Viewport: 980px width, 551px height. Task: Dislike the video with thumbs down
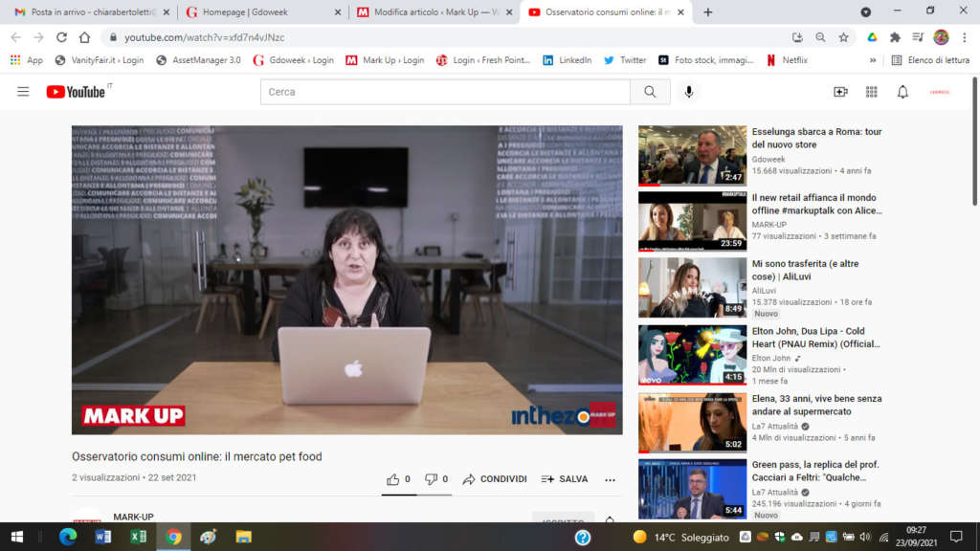tap(431, 479)
